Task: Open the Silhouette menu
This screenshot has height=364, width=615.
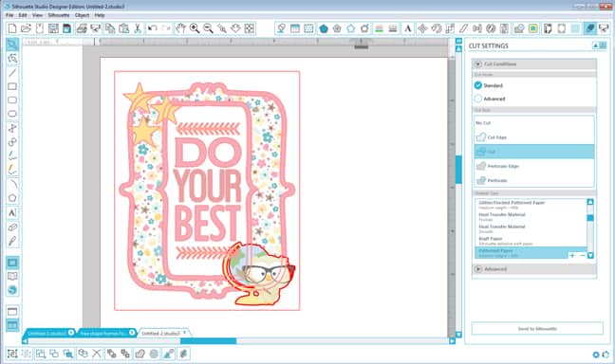Action: [x=59, y=15]
